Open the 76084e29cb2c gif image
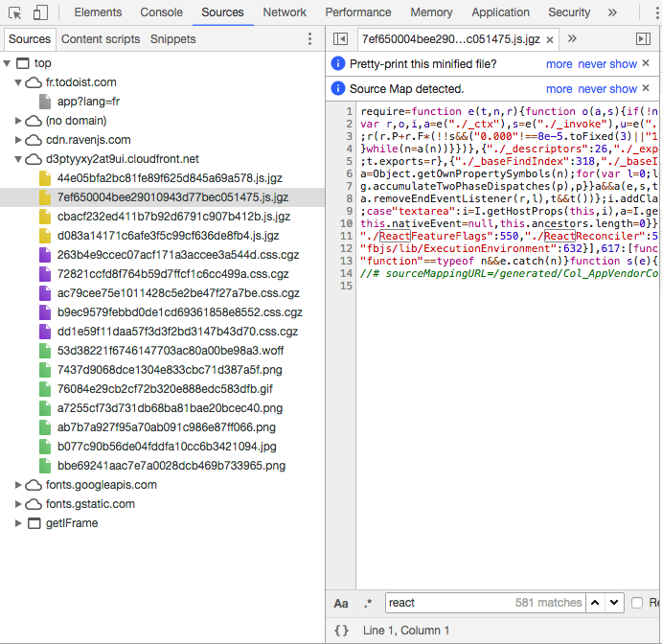662x644 pixels. point(165,389)
